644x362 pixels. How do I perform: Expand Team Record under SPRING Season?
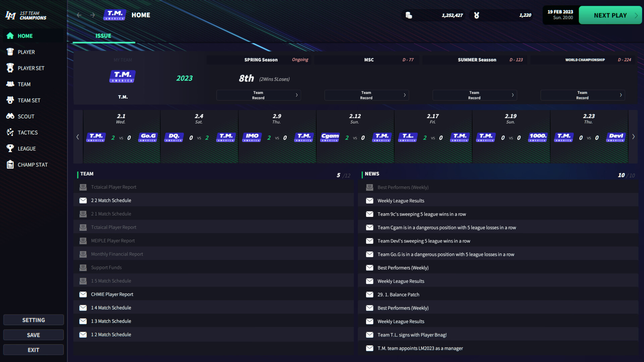tap(258, 95)
